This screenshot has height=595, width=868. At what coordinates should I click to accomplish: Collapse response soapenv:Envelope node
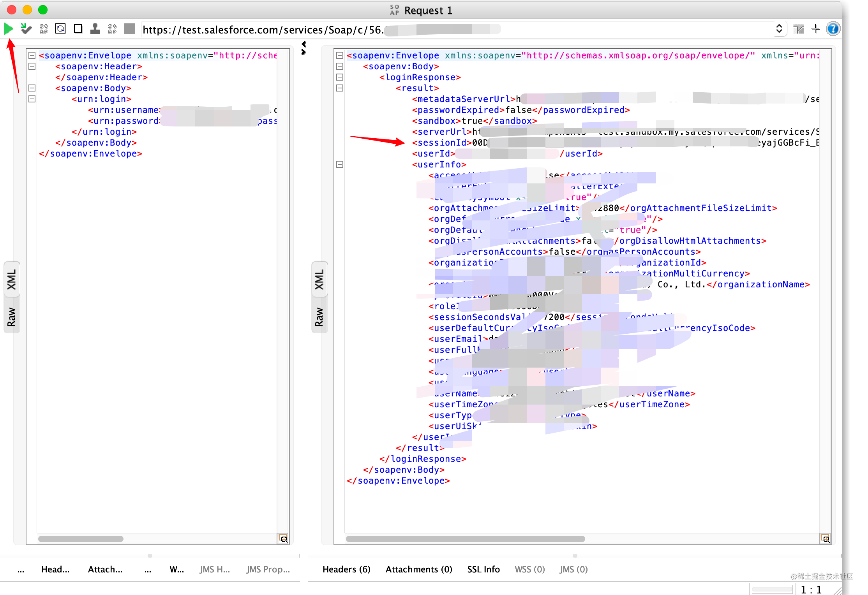coord(340,56)
